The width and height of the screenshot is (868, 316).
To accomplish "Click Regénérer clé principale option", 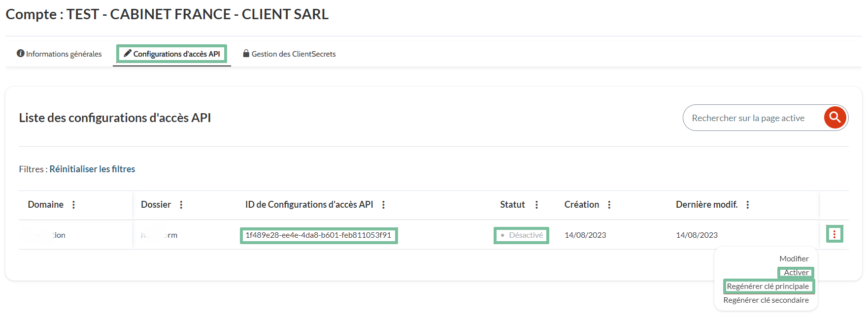I will coord(768,286).
